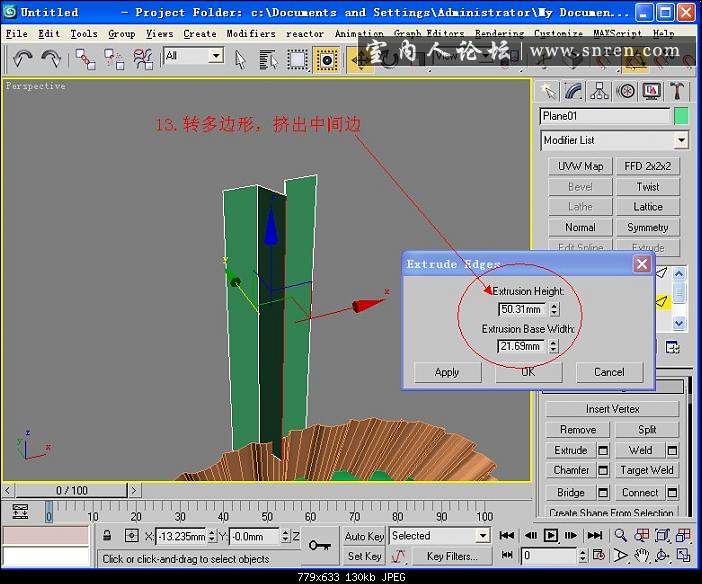
Task: Click the Undo arrow in main toolbar
Action: [23, 59]
